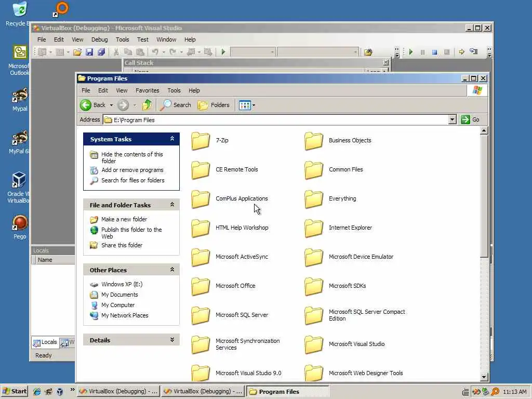Collapse the File and Folder Tasks panel

172,205
